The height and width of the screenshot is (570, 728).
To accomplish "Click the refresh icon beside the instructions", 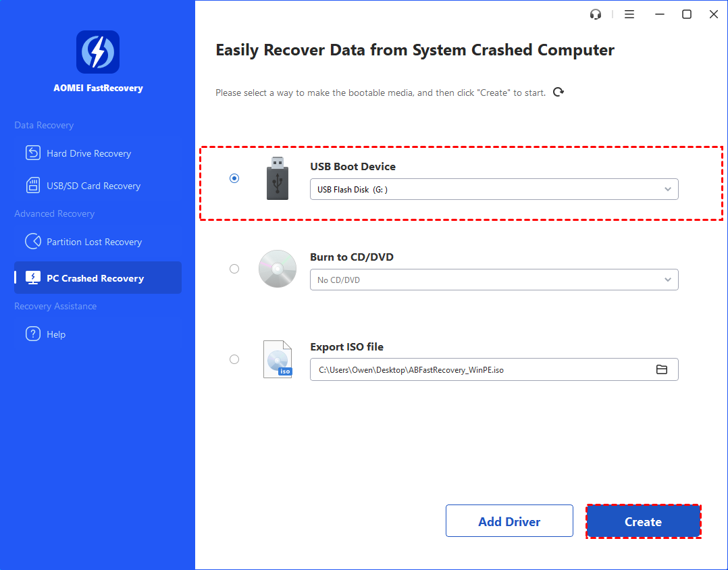I will pos(558,92).
